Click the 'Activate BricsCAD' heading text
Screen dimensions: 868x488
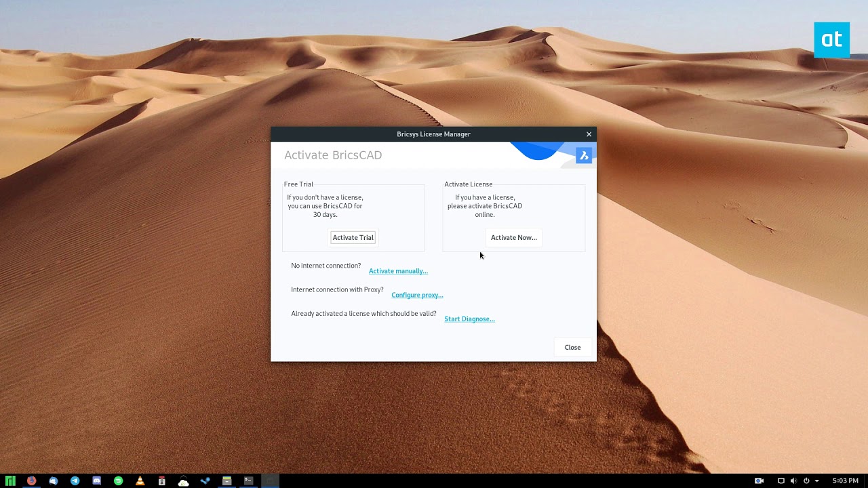point(333,155)
